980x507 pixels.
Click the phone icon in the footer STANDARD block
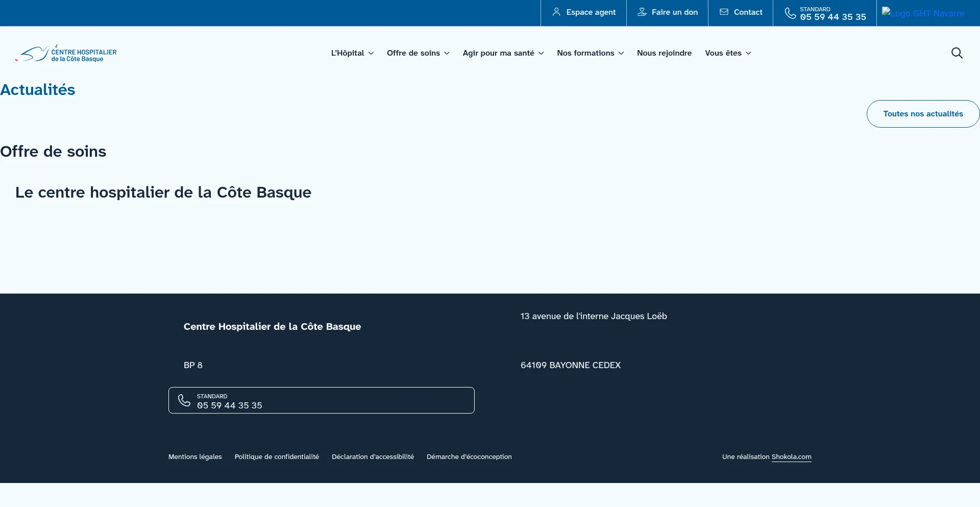click(184, 400)
